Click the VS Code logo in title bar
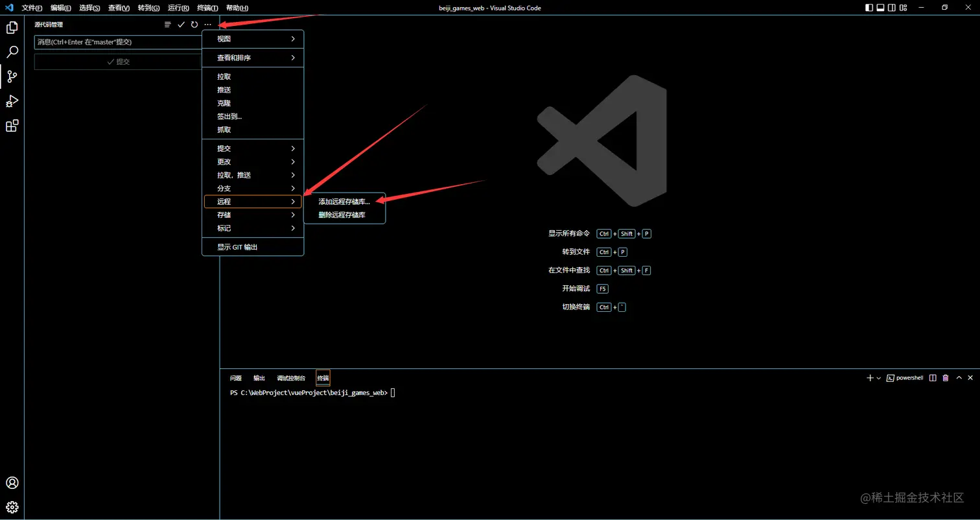The width and height of the screenshot is (980, 520). 9,8
